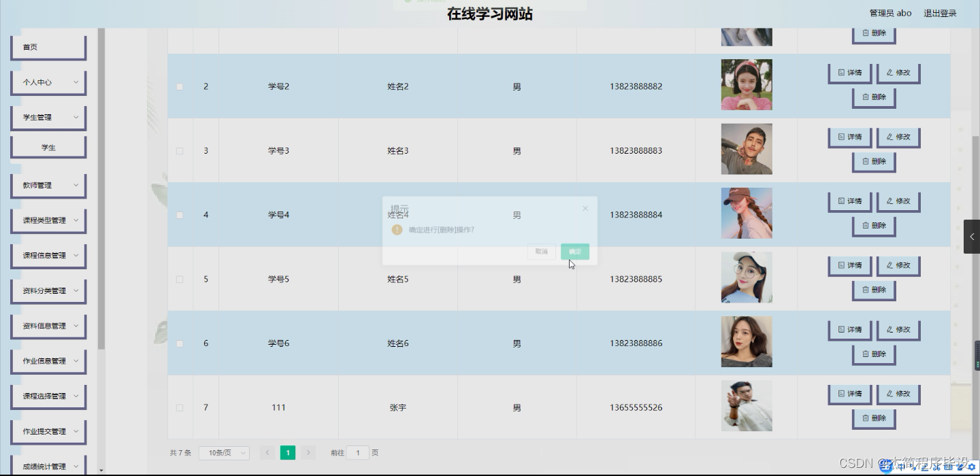980x476 pixels.
Task: Click 退出登录 to log out
Action: point(940,12)
